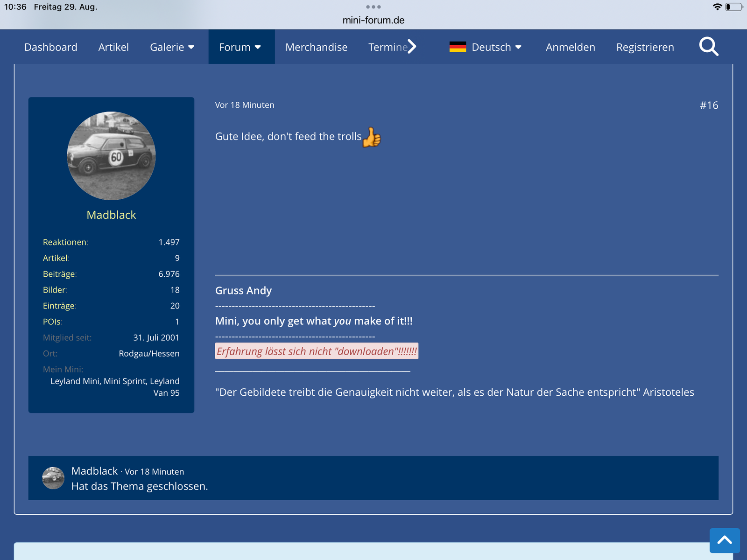Open the Merchandise page

click(x=316, y=47)
